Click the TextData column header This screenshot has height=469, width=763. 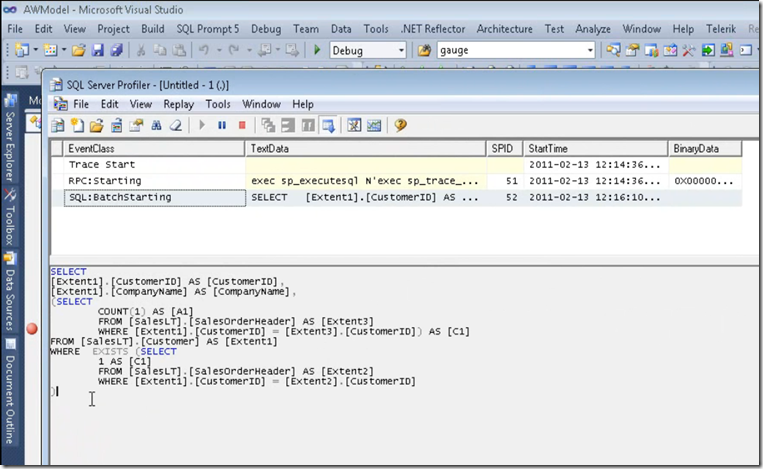[365, 149]
